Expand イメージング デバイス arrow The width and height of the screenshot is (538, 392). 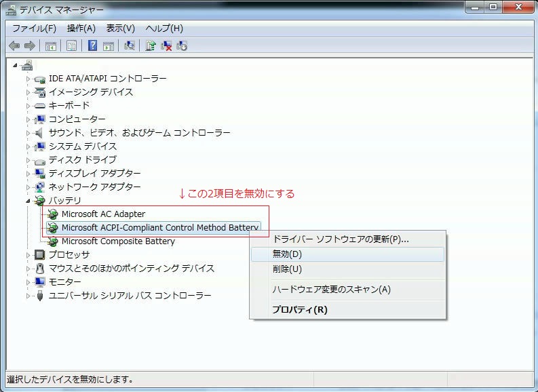pos(28,92)
